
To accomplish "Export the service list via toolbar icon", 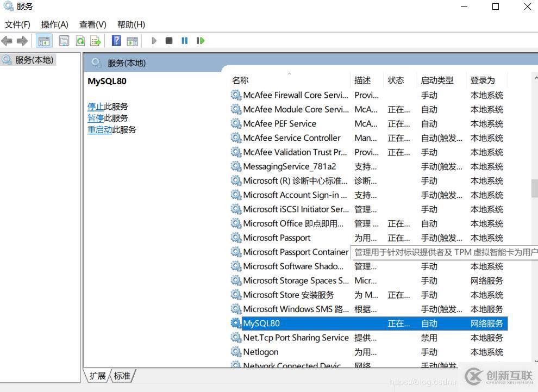I will point(95,40).
